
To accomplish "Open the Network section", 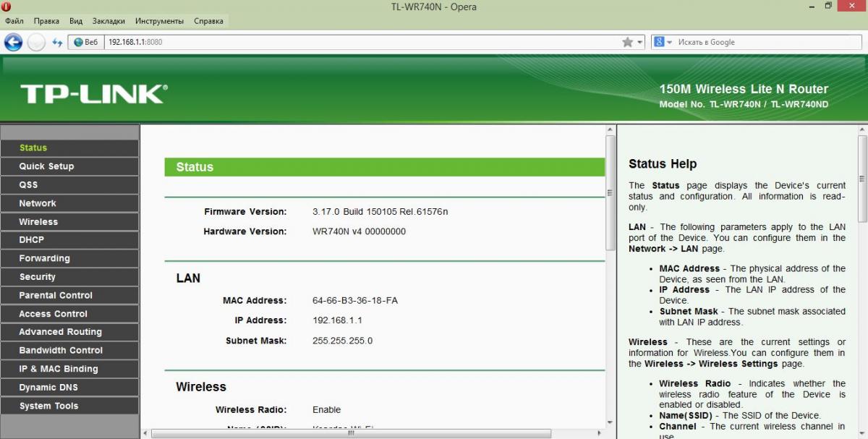I will (x=69, y=203).
